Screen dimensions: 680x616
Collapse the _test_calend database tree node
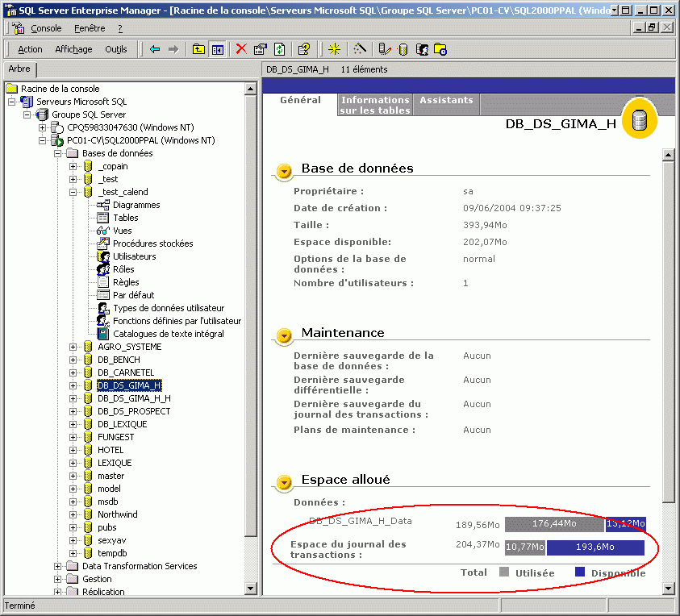coord(73,192)
